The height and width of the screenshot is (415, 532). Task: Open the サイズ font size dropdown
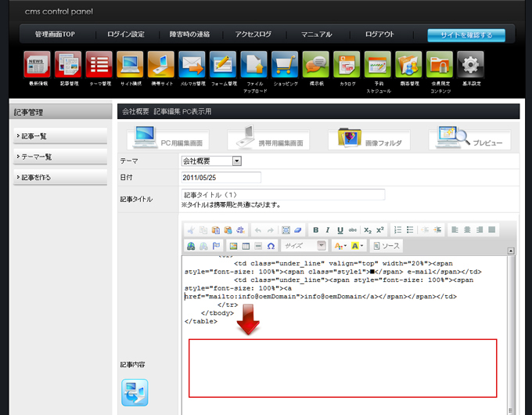304,246
